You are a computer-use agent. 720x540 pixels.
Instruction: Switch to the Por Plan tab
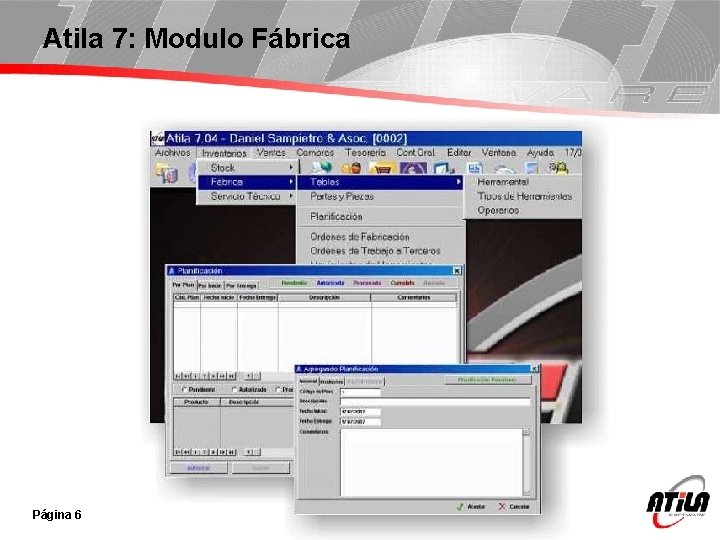tap(184, 285)
